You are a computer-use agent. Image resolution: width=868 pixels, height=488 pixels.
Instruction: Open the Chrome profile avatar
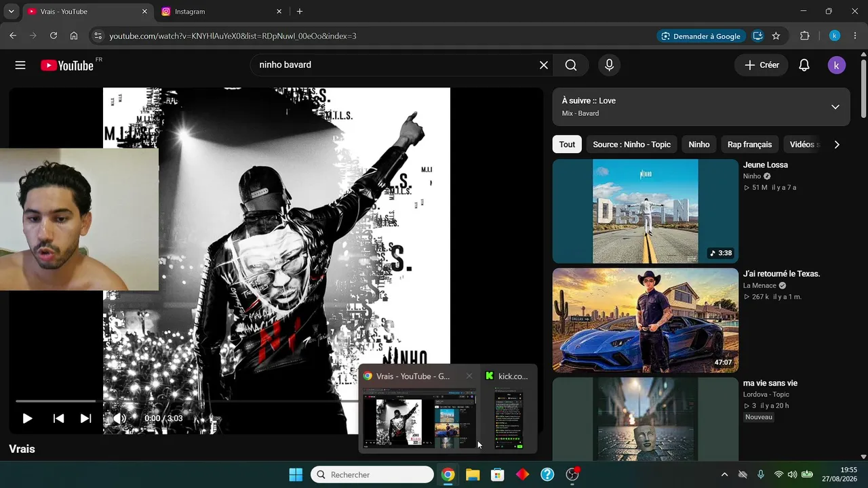(835, 36)
